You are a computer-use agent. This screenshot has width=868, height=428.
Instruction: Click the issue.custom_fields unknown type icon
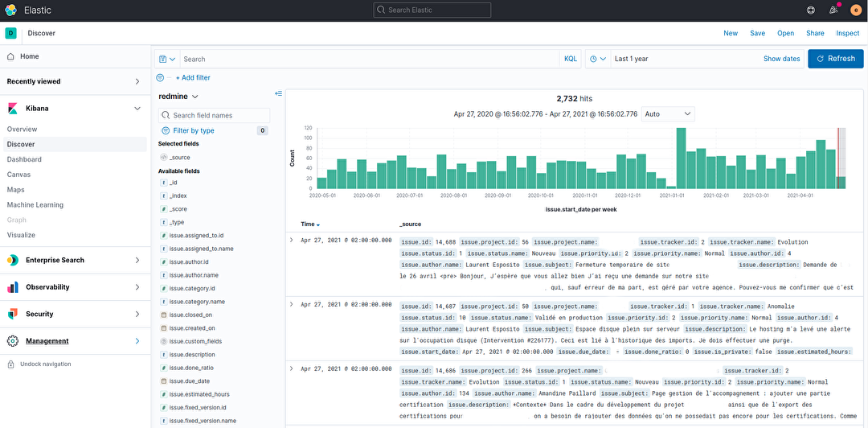click(x=163, y=341)
